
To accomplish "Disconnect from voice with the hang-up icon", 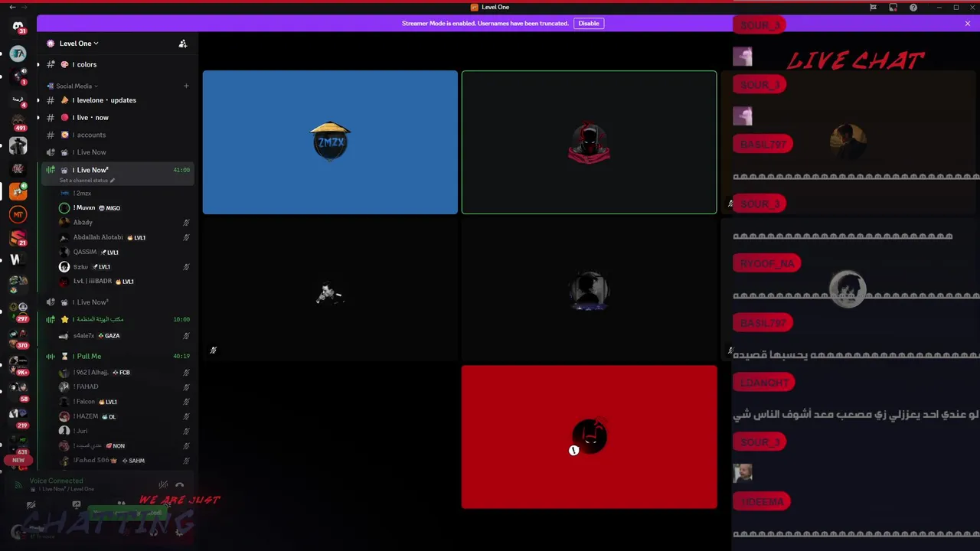I will tap(179, 484).
